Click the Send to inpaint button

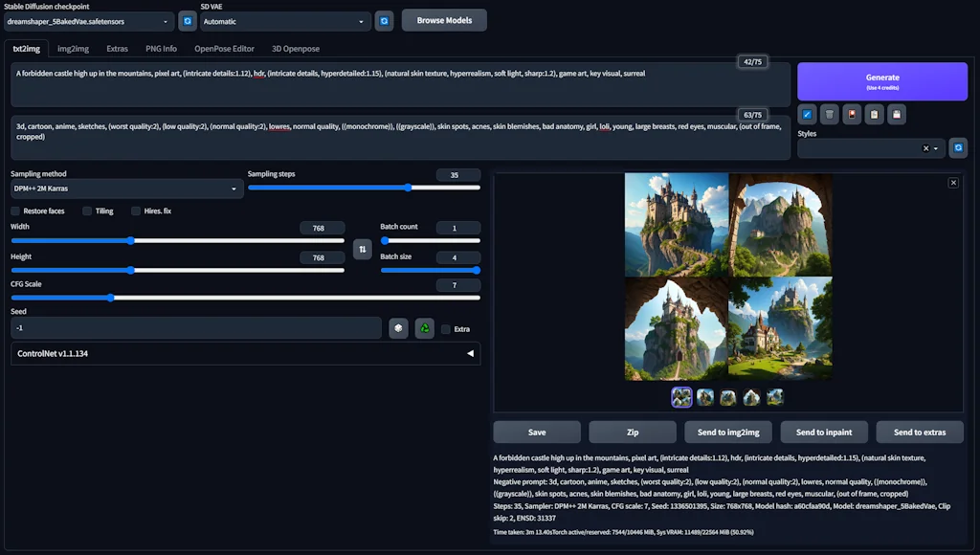tap(823, 432)
